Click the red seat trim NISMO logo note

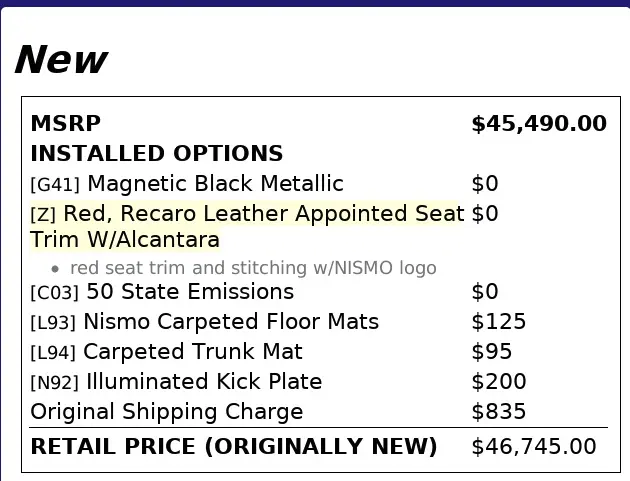[253, 268]
